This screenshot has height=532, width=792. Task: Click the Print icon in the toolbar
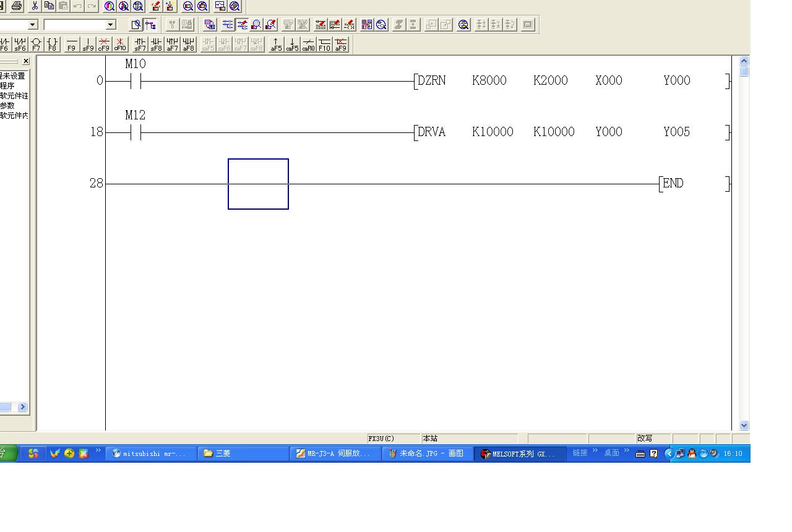(x=17, y=6)
